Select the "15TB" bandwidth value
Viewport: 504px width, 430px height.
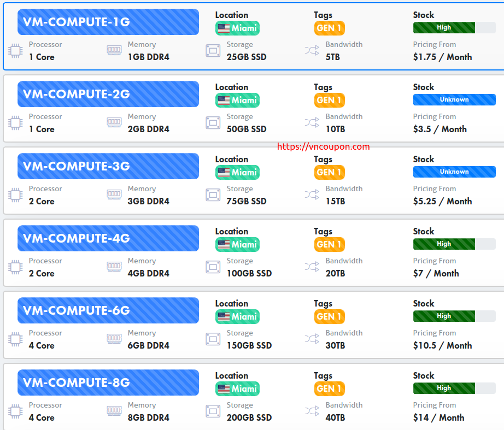coord(335,201)
